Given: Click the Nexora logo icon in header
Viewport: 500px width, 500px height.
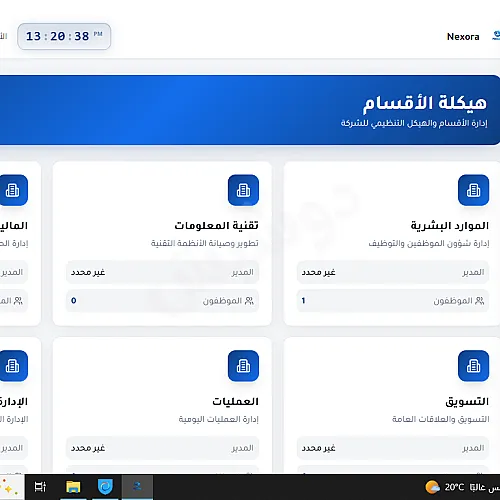Looking at the screenshot, I should coord(496,36).
